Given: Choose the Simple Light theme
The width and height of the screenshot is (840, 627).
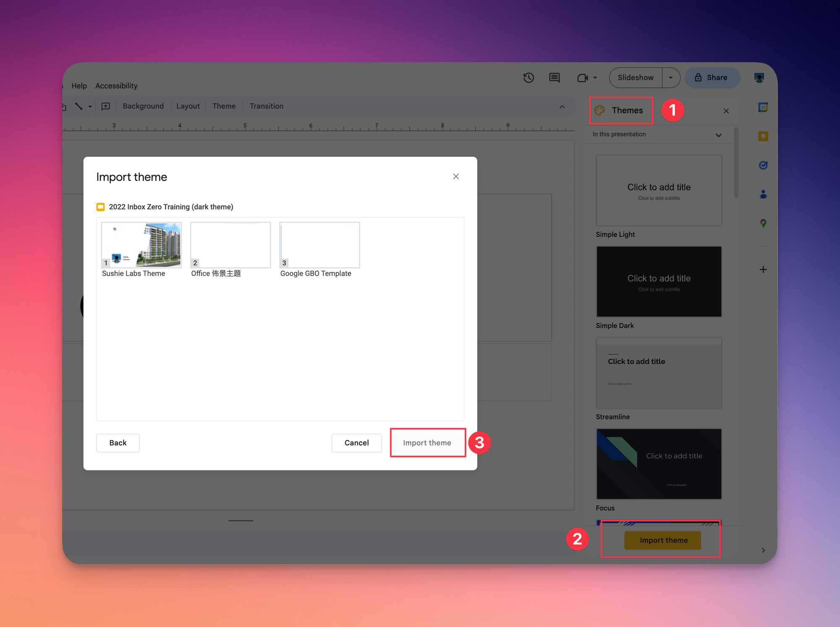Looking at the screenshot, I should tap(659, 191).
